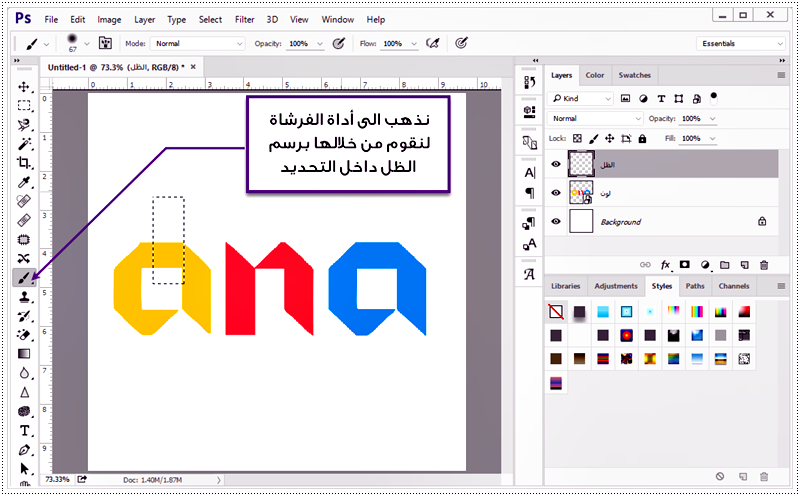This screenshot has width=800, height=496.
Task: Create a new layer
Action: click(x=744, y=265)
